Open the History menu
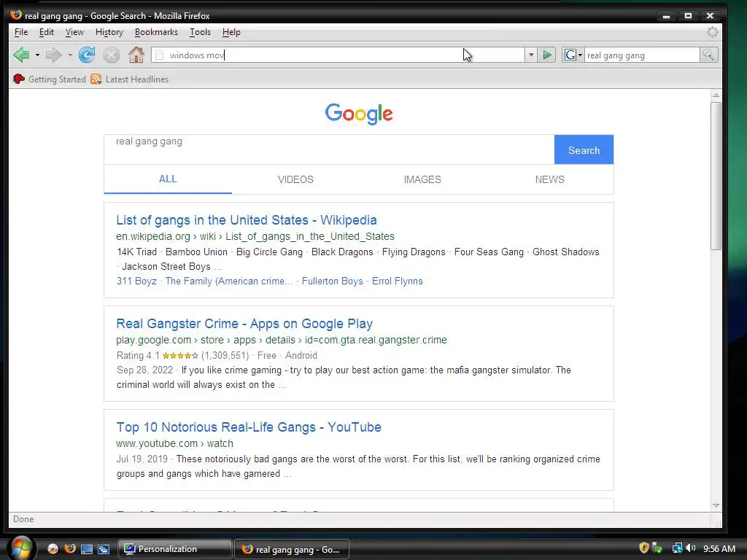Image resolution: width=747 pixels, height=560 pixels. click(109, 32)
